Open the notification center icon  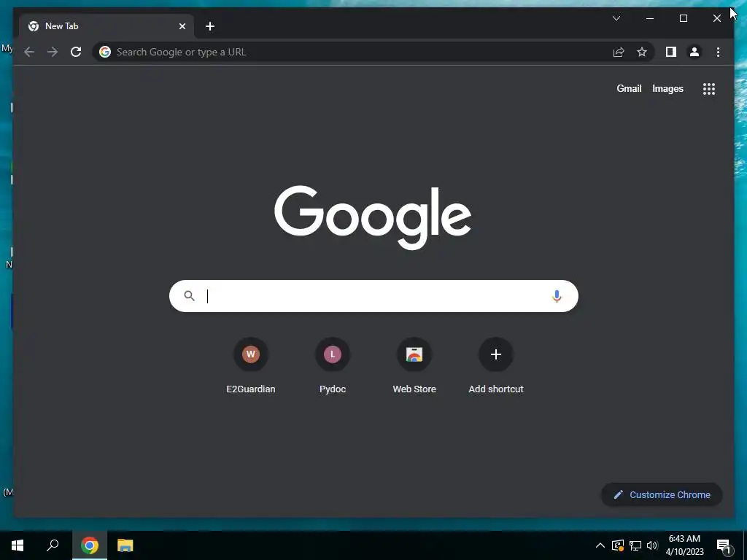(x=724, y=545)
